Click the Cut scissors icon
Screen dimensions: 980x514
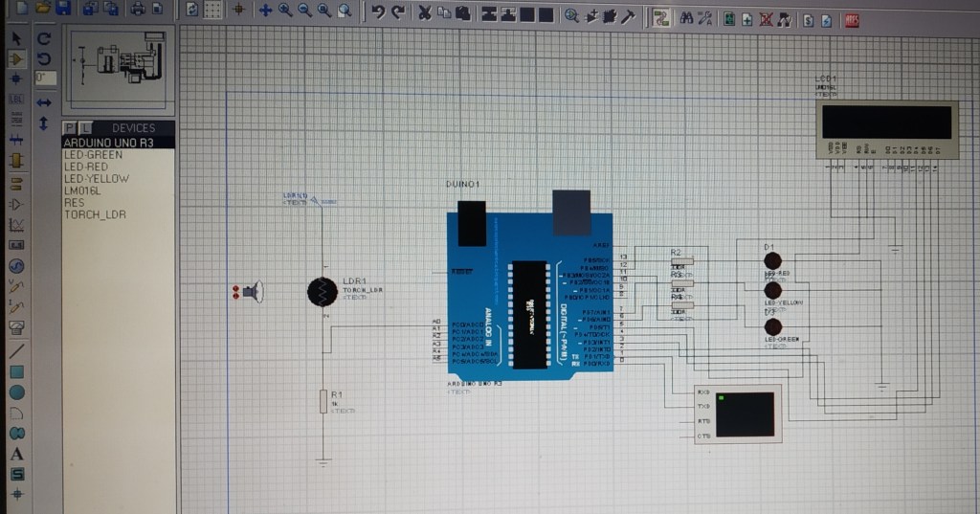pyautogui.click(x=425, y=12)
